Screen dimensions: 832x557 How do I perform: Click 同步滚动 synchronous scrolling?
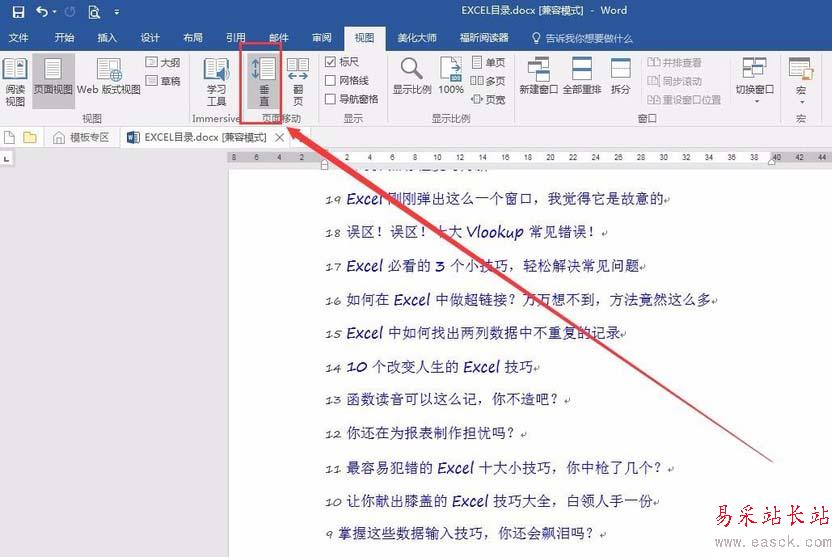674,81
